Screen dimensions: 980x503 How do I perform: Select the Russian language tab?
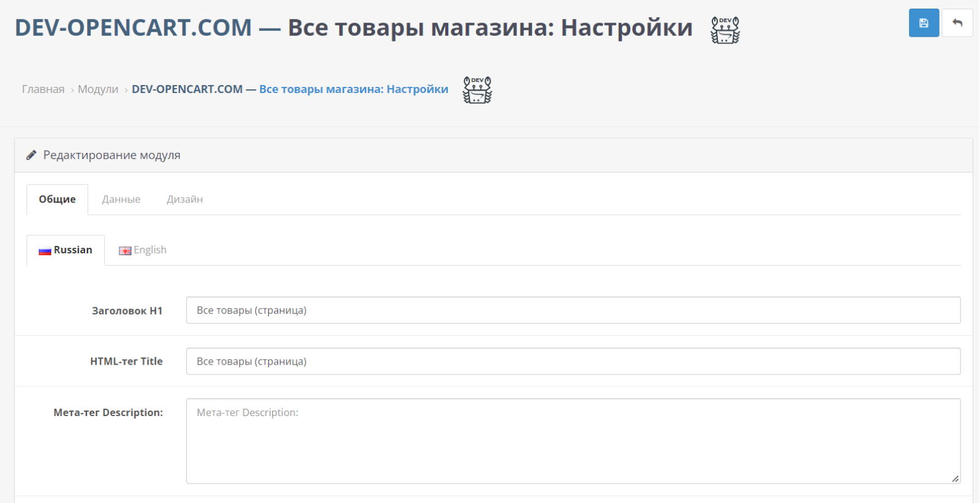pyautogui.click(x=66, y=250)
